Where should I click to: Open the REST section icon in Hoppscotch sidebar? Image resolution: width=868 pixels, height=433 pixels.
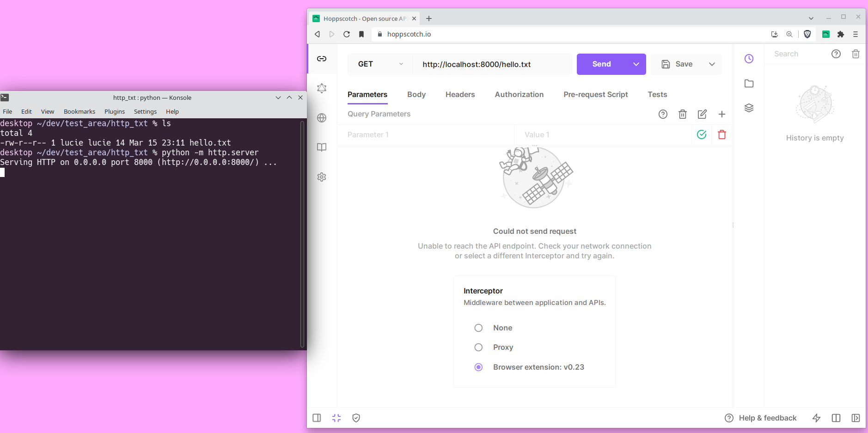click(322, 59)
